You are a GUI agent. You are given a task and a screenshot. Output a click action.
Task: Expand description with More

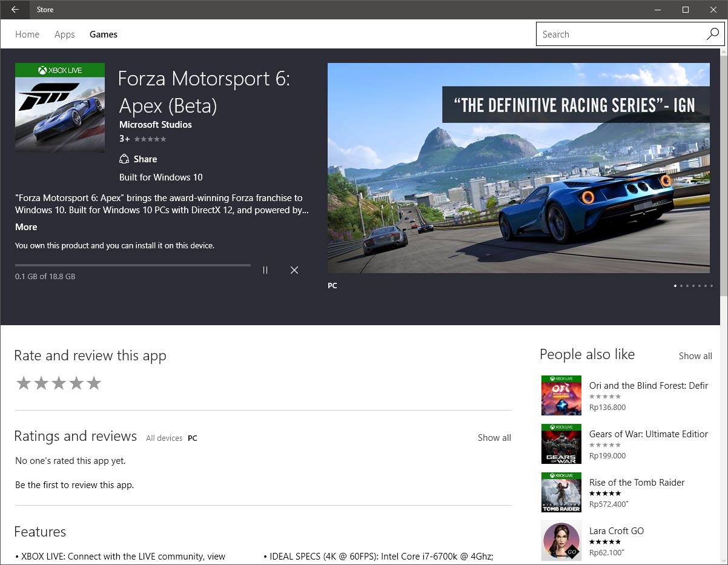click(26, 227)
